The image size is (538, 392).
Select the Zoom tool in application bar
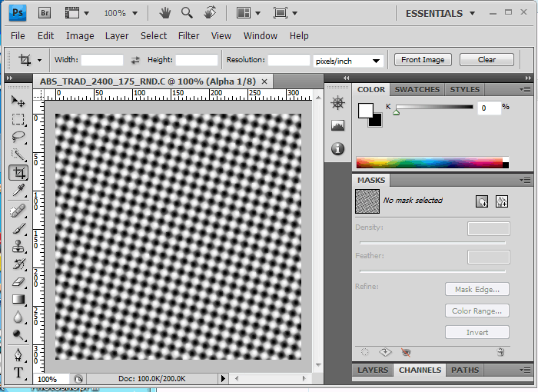tap(187, 13)
